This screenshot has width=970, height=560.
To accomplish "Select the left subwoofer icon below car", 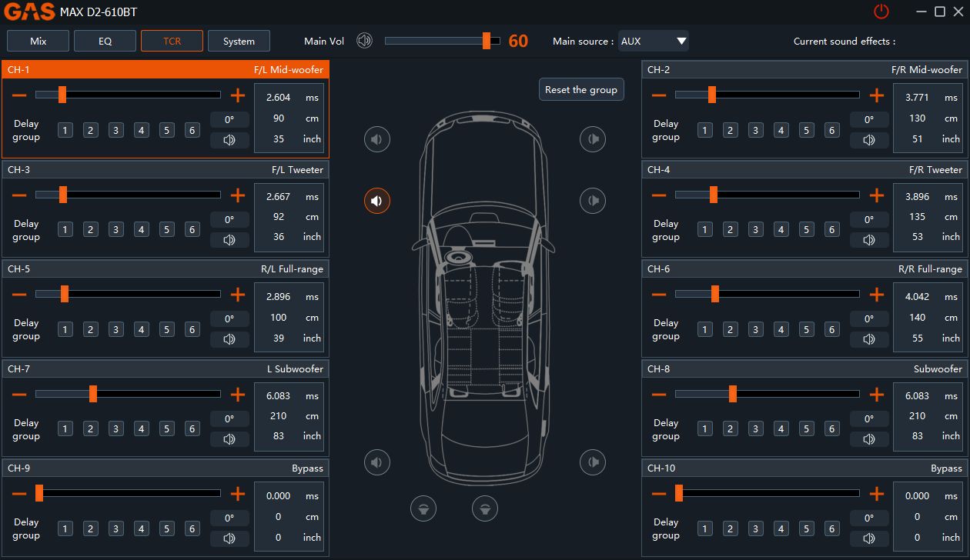I will [x=423, y=508].
